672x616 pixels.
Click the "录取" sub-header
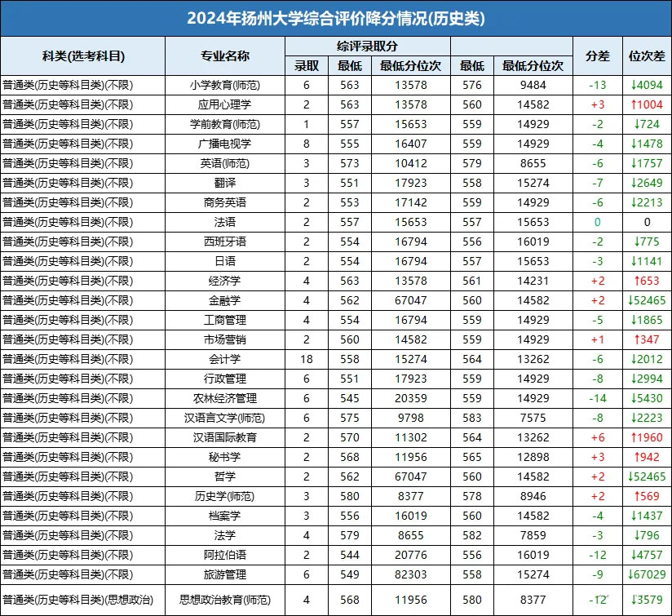(307, 66)
